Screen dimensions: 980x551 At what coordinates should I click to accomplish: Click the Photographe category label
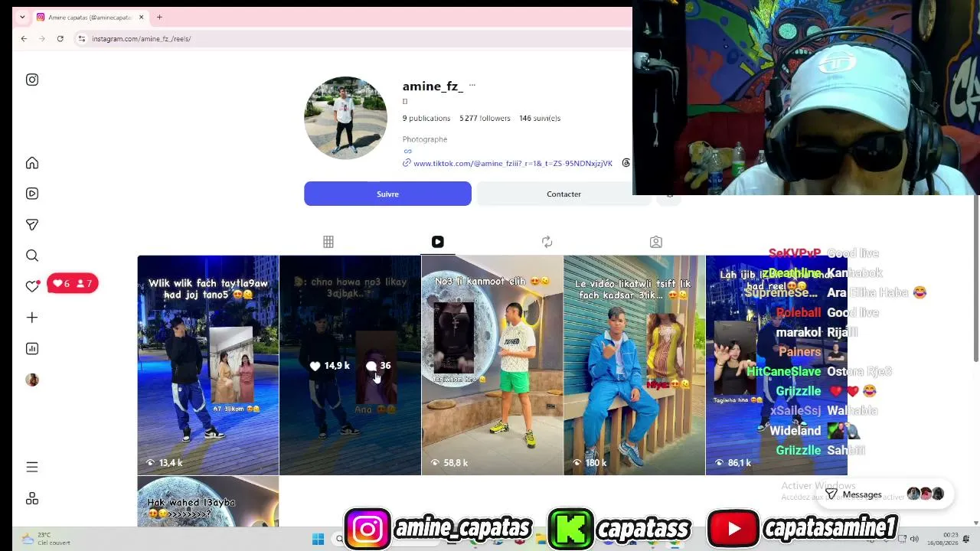click(425, 139)
